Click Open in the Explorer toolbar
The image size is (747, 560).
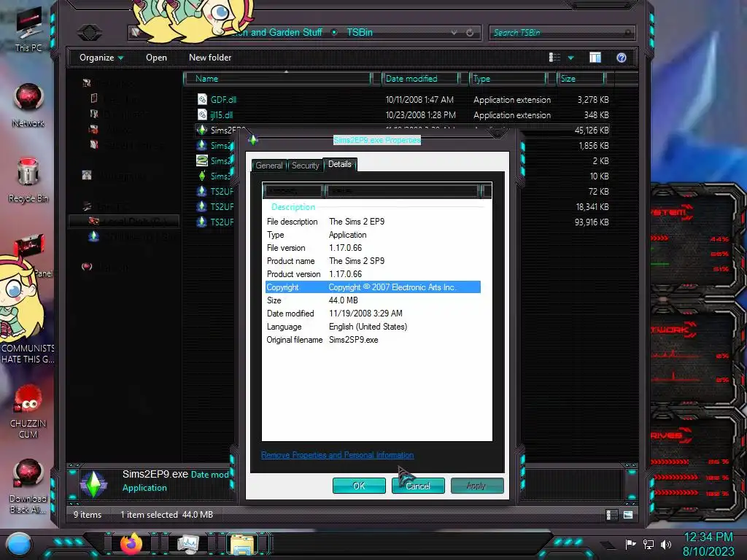click(x=156, y=58)
